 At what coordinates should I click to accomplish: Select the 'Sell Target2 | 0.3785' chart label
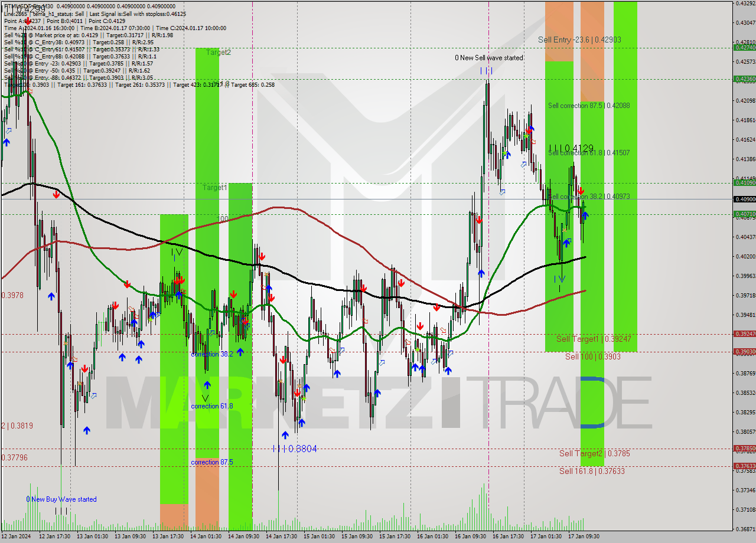pos(595,453)
